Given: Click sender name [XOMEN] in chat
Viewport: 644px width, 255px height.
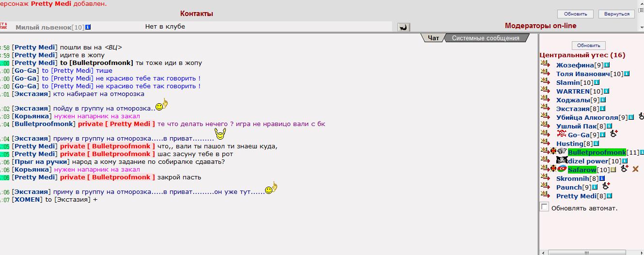Looking at the screenshot, I should tap(27, 199).
